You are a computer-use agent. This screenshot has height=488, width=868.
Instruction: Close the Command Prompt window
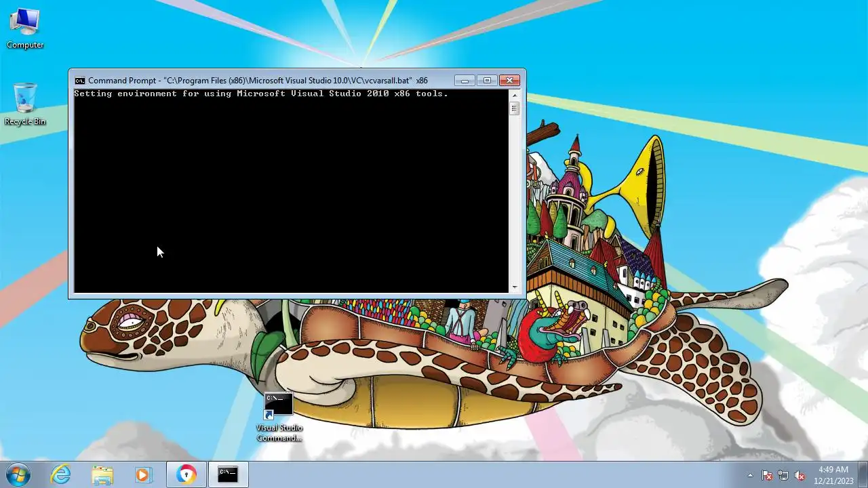[509, 81]
